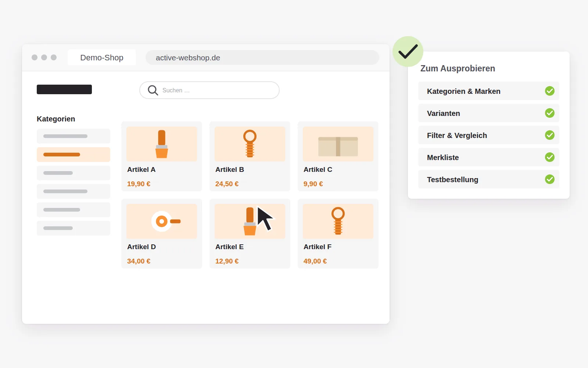Screen dimensions: 588x368
Task: Click the Kategorien sidebar heading
Action: pos(56,119)
